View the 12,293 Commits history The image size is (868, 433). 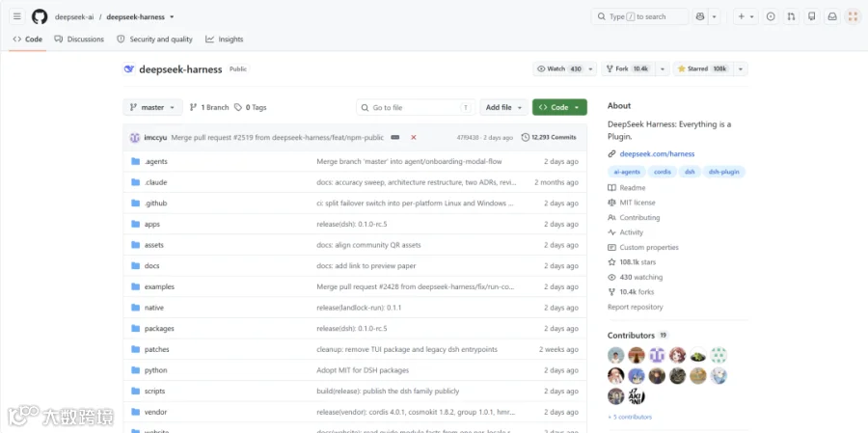[549, 137]
